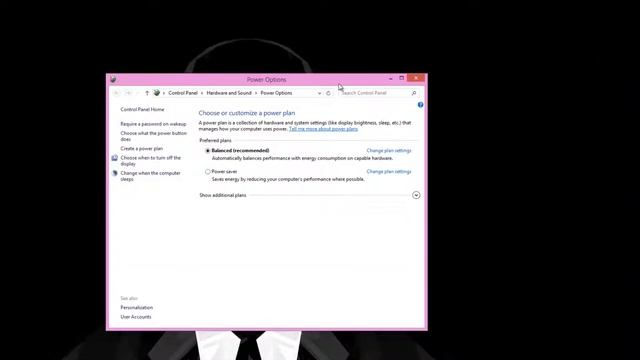The height and width of the screenshot is (360, 640).
Task: Open the recent locations dropdown arrow
Action: pyautogui.click(x=138, y=93)
